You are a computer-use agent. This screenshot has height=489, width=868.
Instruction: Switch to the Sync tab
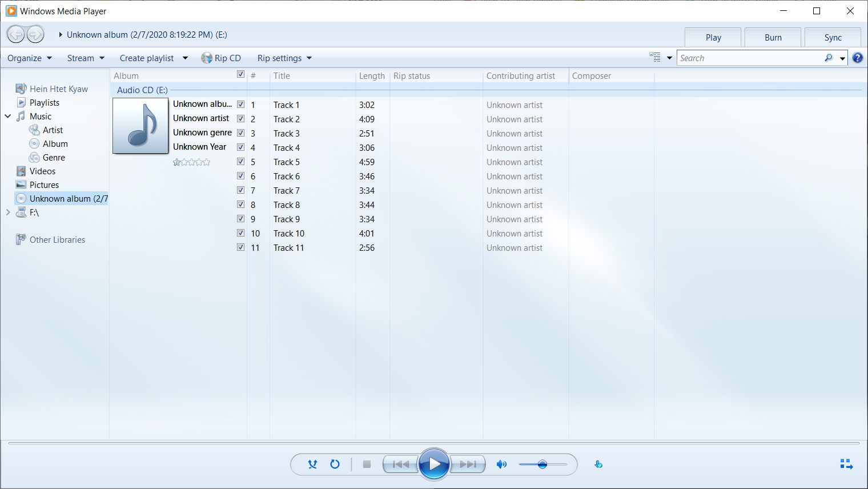[833, 37]
